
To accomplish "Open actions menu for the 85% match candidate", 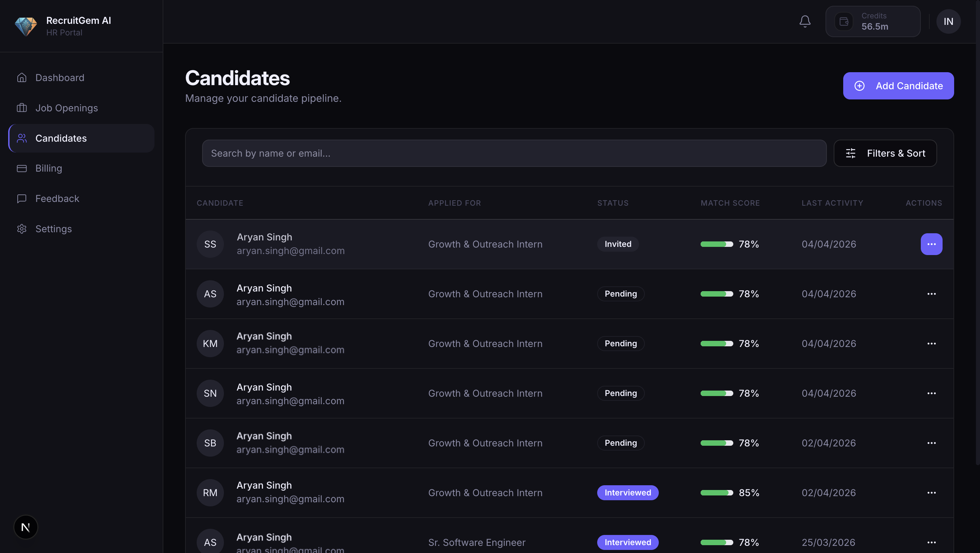I will 931,493.
